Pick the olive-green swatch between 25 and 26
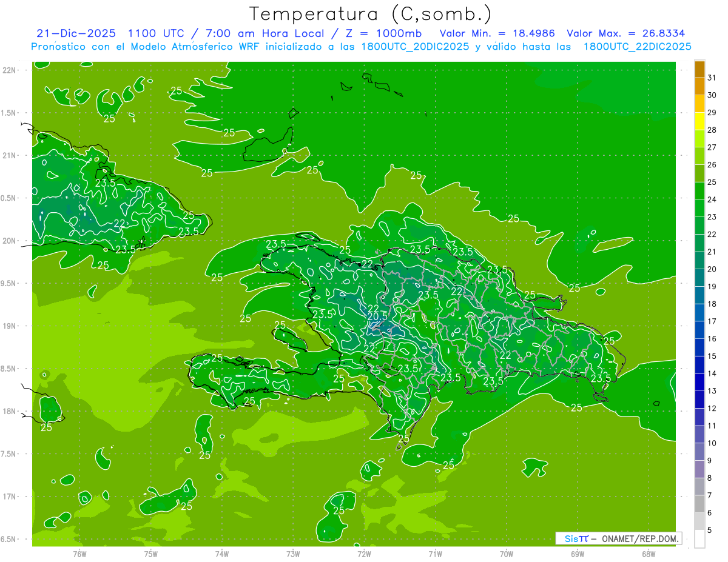 pos(699,173)
